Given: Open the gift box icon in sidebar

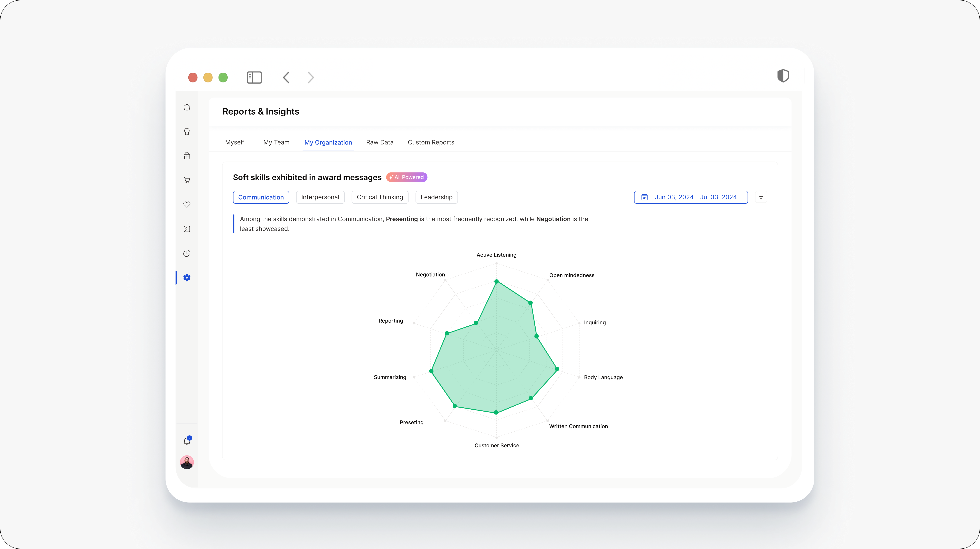Looking at the screenshot, I should [187, 156].
